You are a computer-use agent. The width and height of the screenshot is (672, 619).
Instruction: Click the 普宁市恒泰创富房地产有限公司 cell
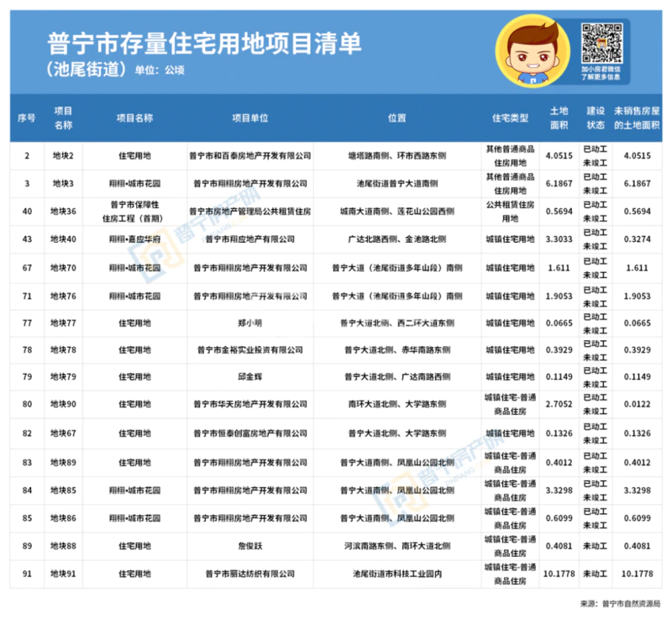point(249,433)
